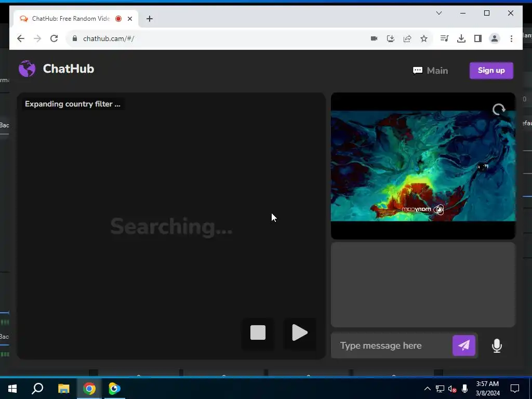Viewport: 532px width, 399px height.
Task: Bookmark this tab with the star icon
Action: pyautogui.click(x=424, y=38)
